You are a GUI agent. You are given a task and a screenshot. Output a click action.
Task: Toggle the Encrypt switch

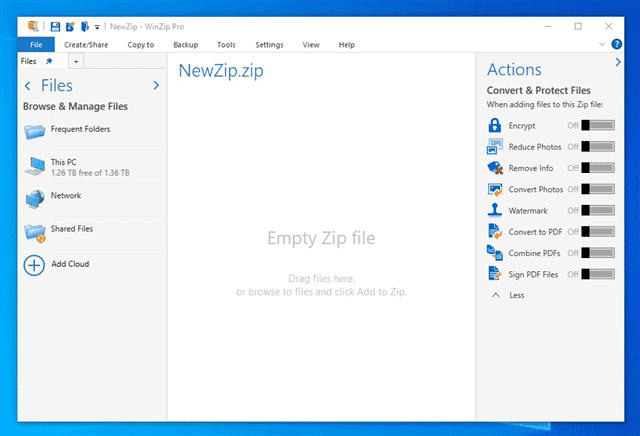pos(598,125)
